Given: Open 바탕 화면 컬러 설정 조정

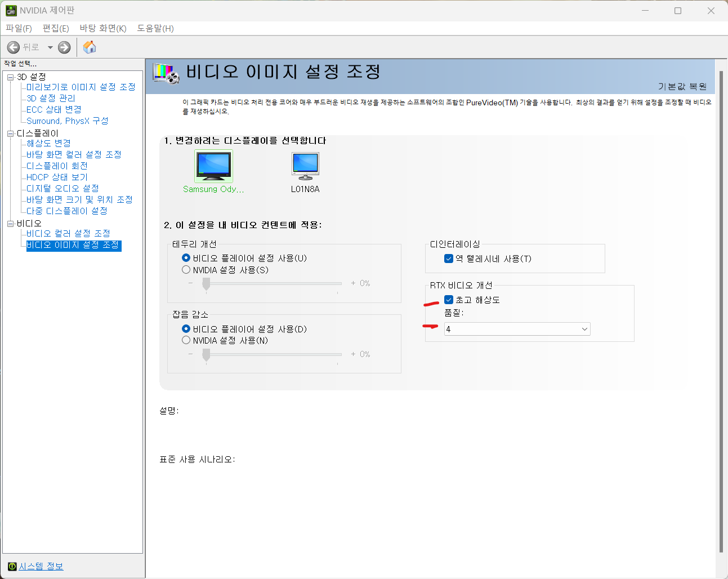Looking at the screenshot, I should [x=74, y=154].
